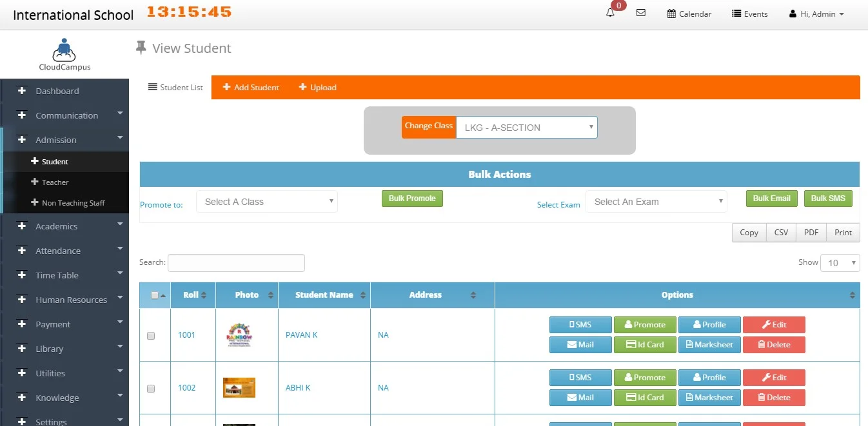This screenshot has height=426, width=868.
Task: Check the box for roll 1002
Action: [x=151, y=389]
